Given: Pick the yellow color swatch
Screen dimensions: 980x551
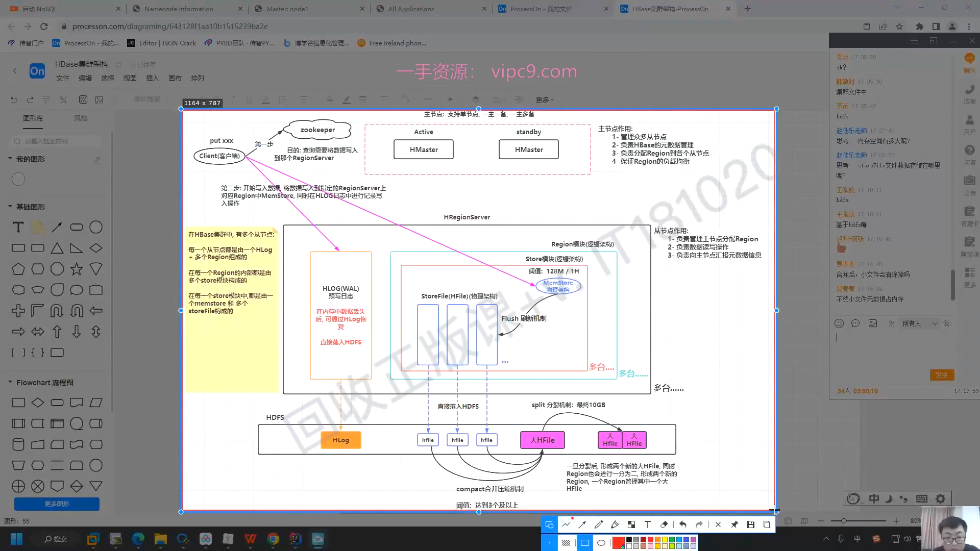Looking at the screenshot, I should [665, 540].
